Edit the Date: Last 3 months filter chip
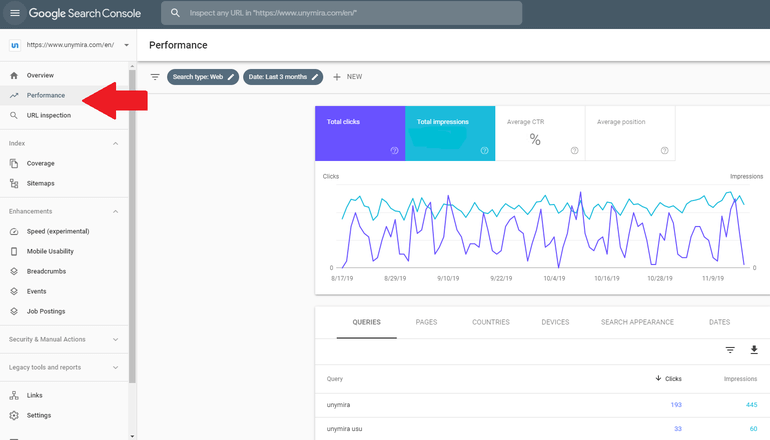This screenshot has height=440, width=770. pos(283,77)
